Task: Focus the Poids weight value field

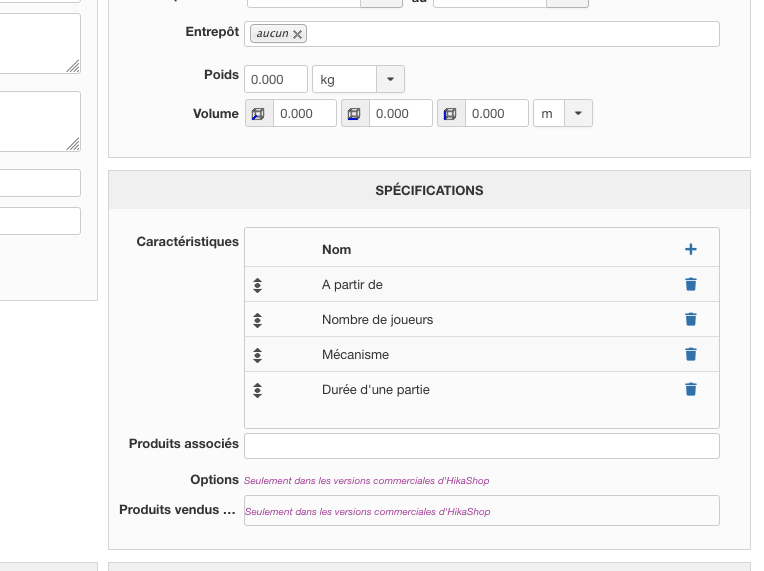Action: [276, 79]
